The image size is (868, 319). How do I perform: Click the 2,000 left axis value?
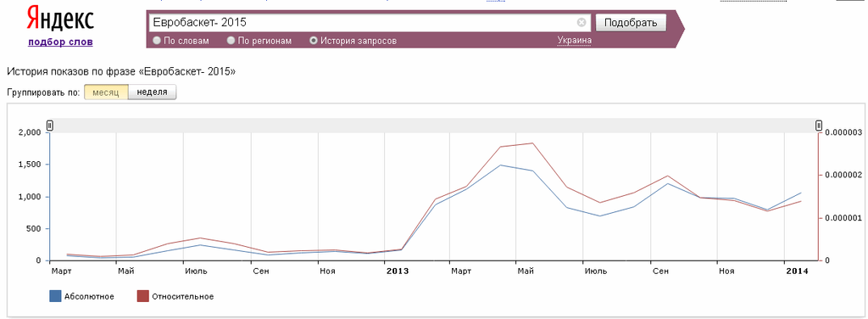point(31,132)
